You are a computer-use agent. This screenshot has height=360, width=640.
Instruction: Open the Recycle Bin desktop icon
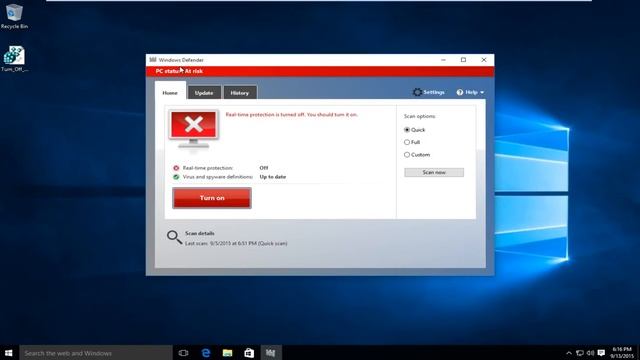(x=14, y=16)
